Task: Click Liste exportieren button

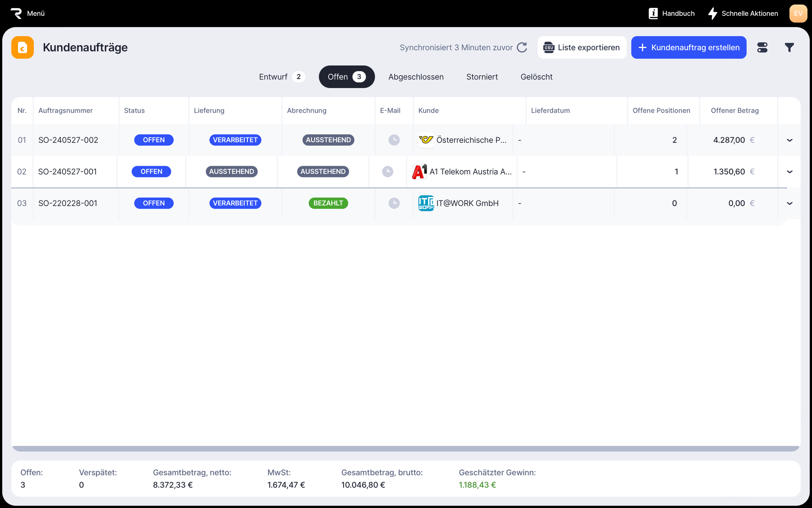Action: coord(582,47)
